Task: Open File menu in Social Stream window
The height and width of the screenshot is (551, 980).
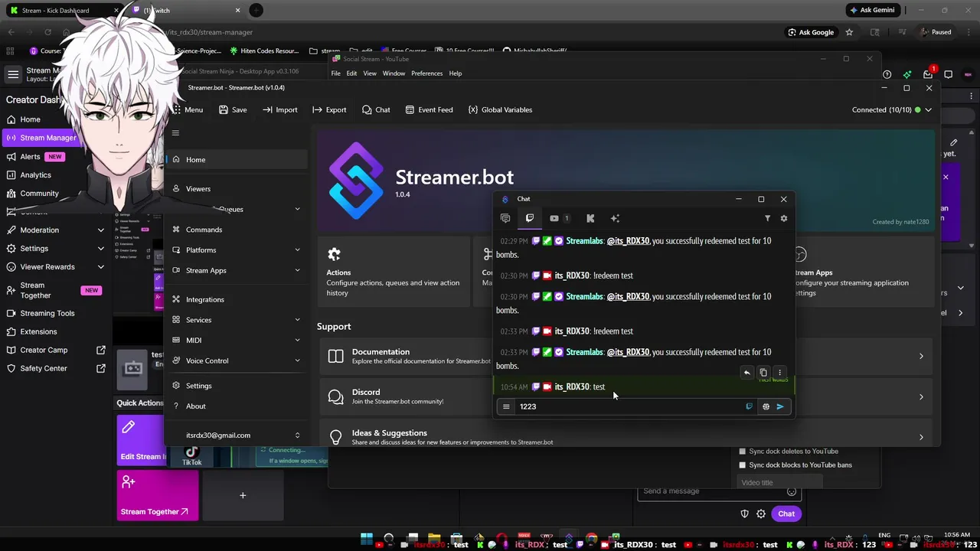Action: click(335, 73)
